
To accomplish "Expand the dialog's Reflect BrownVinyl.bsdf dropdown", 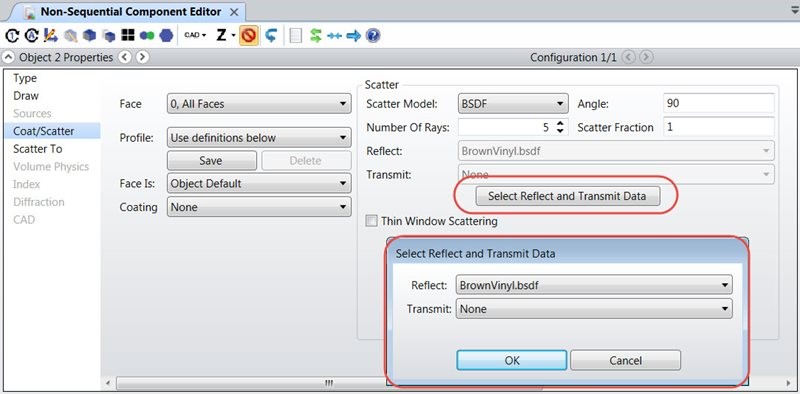I will pyautogui.click(x=594, y=285).
